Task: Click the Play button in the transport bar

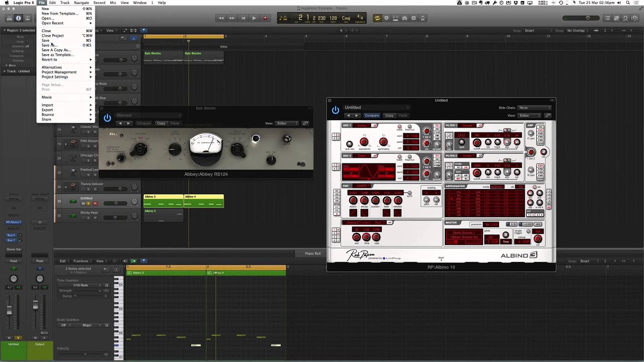Action: 254,18
